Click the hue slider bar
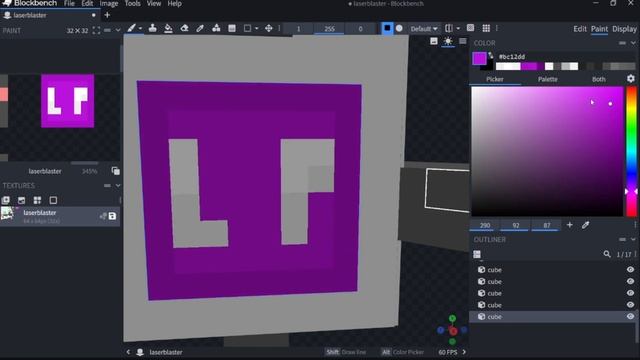Screen dimensions: 640x360 coord(631,151)
